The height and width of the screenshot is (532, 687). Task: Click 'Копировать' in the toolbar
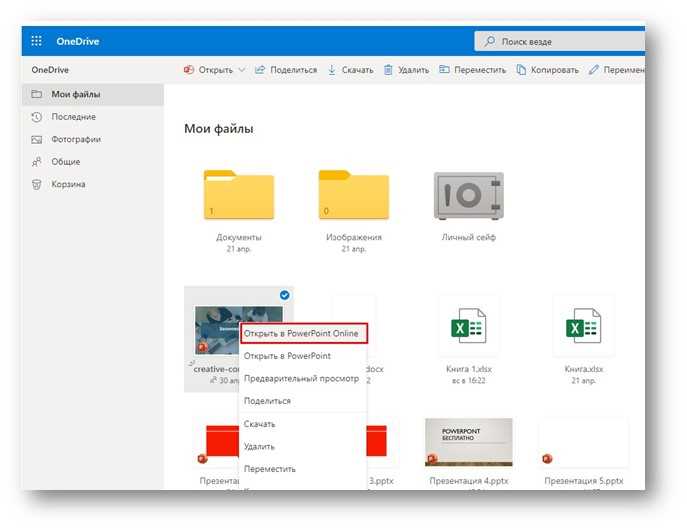click(555, 70)
